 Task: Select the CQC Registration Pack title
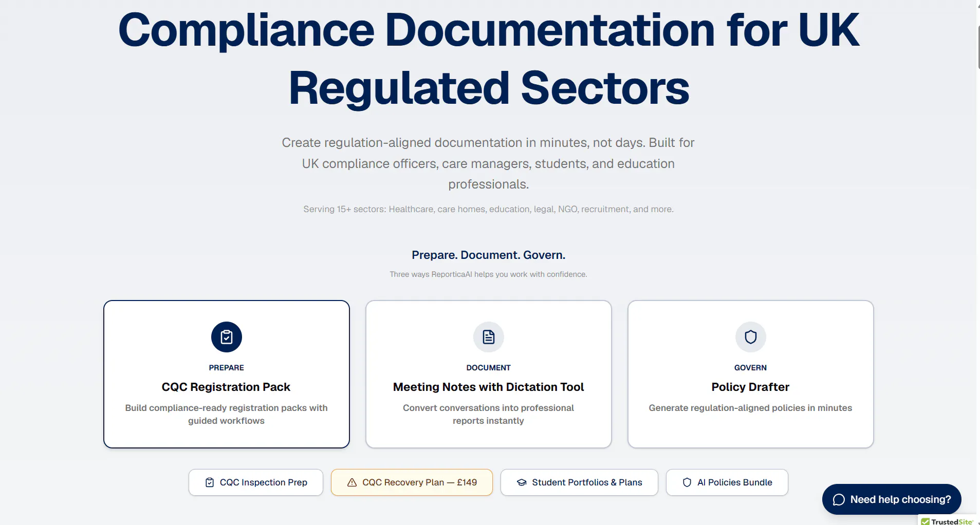pos(226,387)
